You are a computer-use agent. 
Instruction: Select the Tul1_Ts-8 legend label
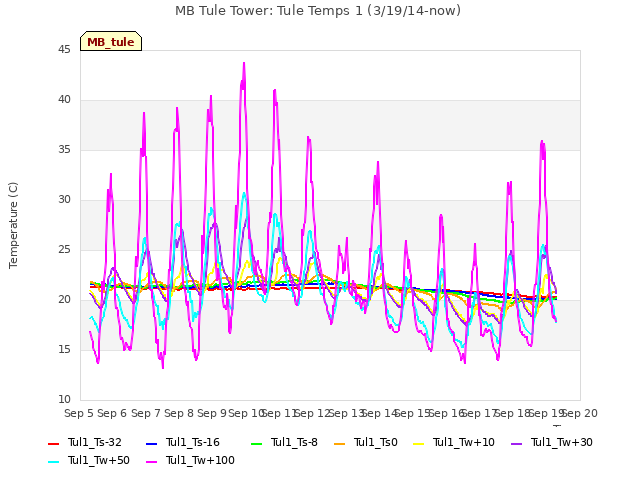(x=294, y=442)
